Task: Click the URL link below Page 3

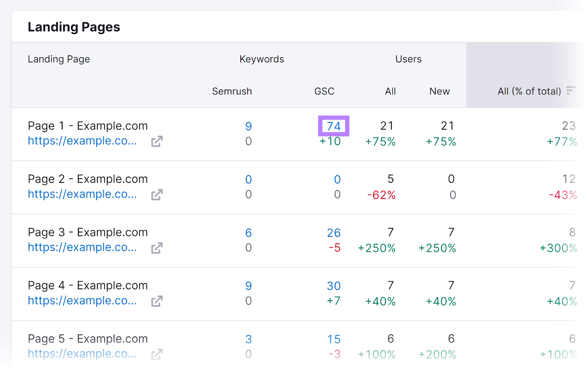Action: click(x=82, y=247)
